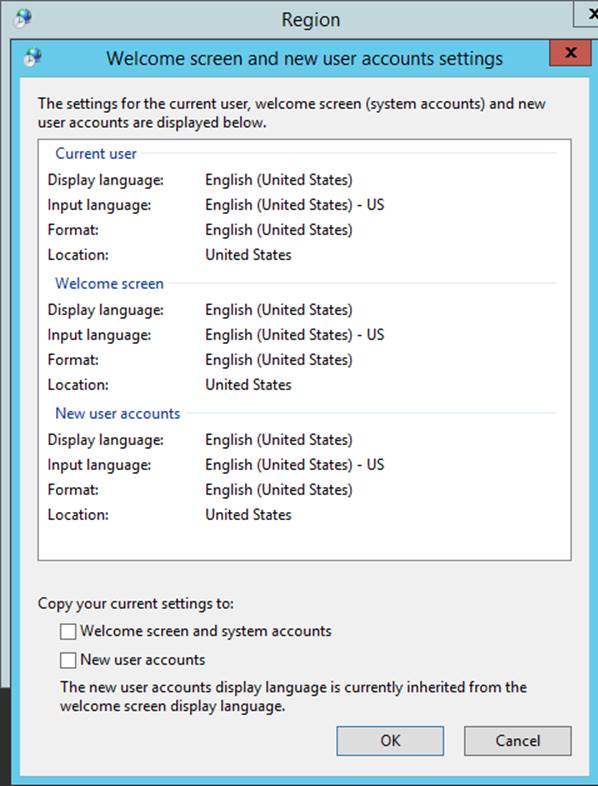This screenshot has width=598, height=786.
Task: Select the Welcome screen Format value
Action: (279, 359)
